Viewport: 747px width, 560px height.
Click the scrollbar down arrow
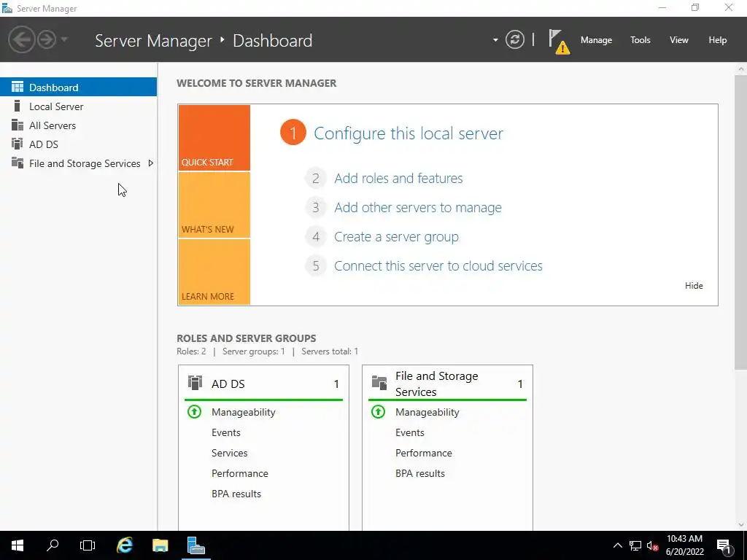741,525
